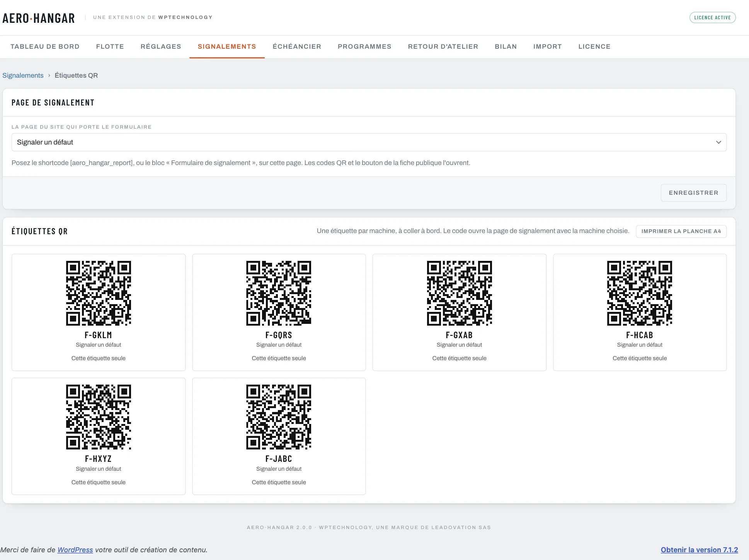The image size is (749, 560).
Task: Open the Licence tab
Action: point(594,46)
